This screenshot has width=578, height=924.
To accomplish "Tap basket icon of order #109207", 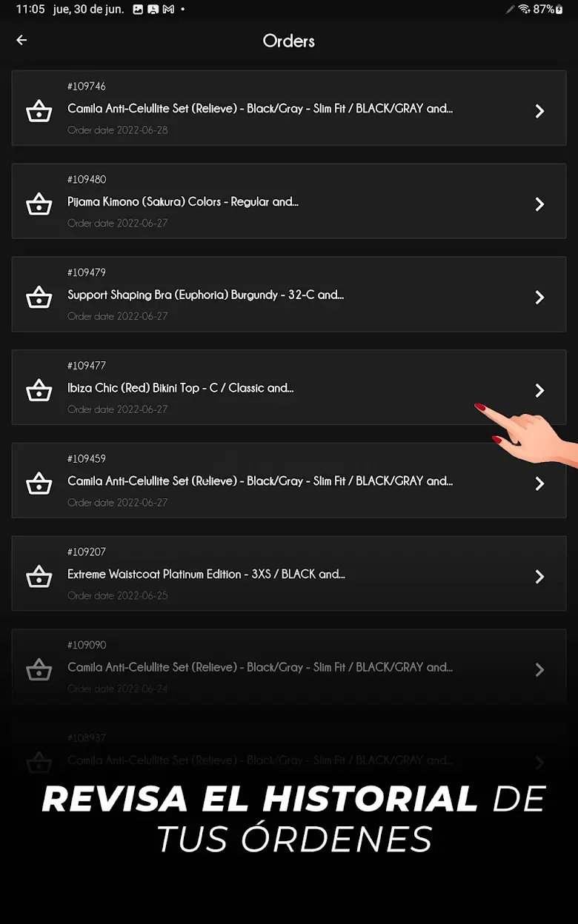I will [39, 577].
